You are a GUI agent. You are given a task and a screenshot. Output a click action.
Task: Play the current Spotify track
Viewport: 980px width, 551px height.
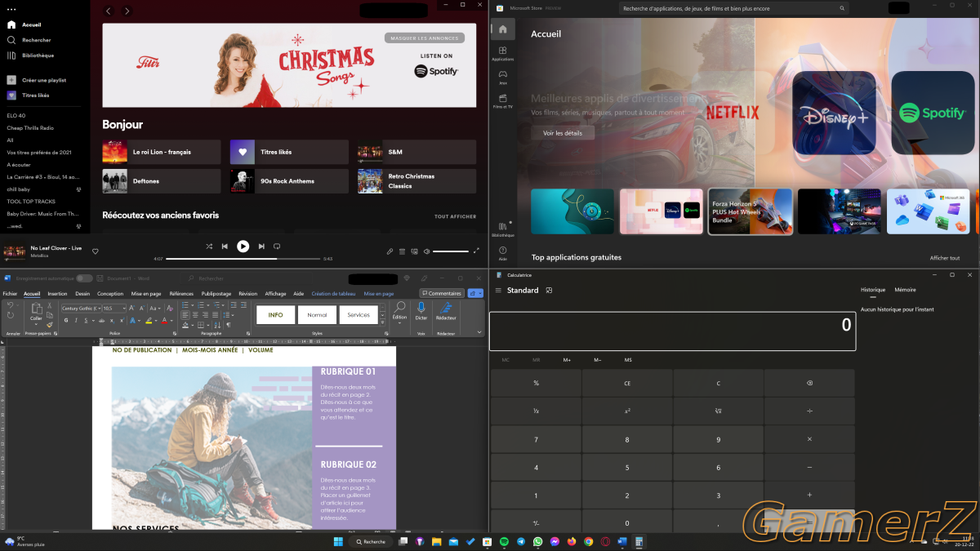coord(243,246)
